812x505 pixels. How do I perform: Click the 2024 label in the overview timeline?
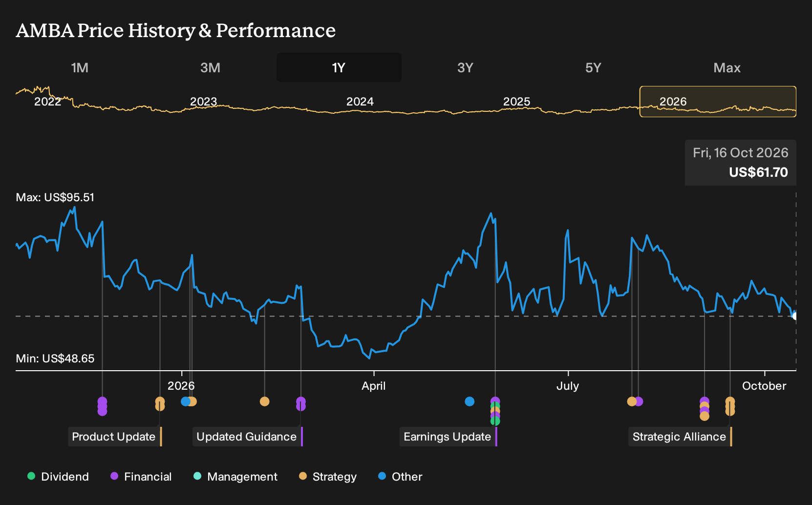pos(360,102)
